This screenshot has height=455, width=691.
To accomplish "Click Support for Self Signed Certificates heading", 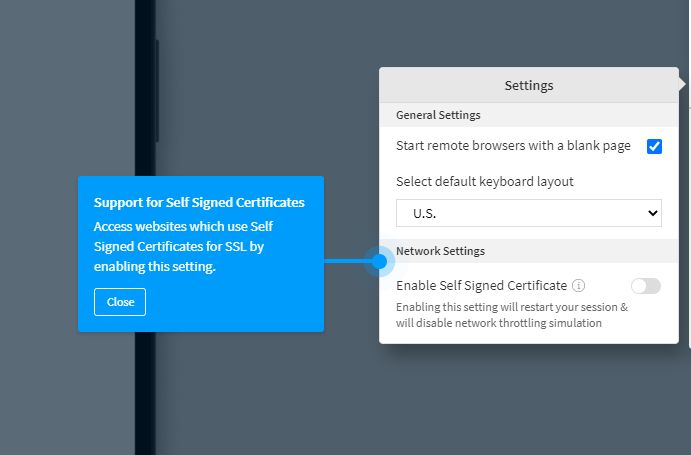I will coord(199,202).
